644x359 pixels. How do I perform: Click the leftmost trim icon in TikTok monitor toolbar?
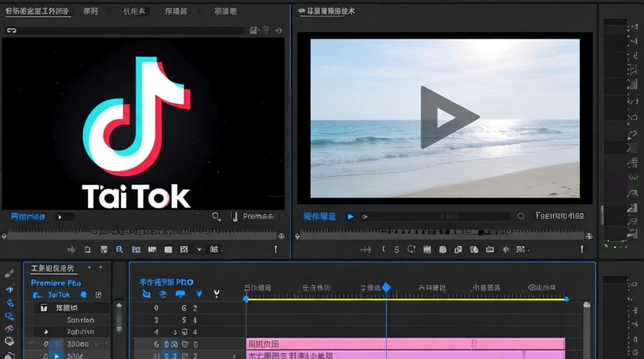[x=71, y=249]
